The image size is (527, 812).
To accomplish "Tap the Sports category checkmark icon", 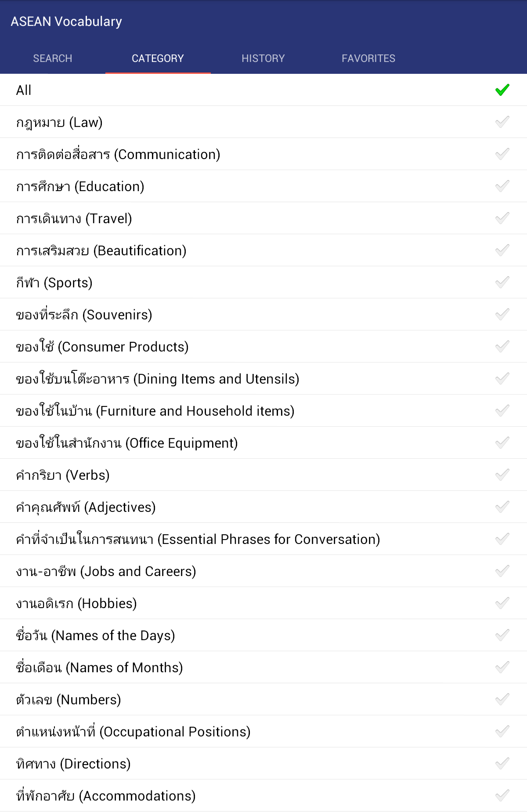I will [x=502, y=283].
